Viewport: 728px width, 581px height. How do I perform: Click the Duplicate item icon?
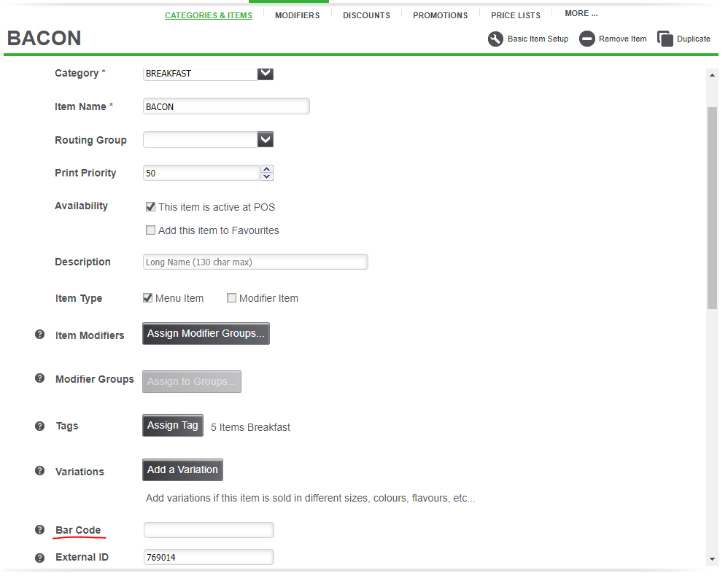click(x=665, y=39)
